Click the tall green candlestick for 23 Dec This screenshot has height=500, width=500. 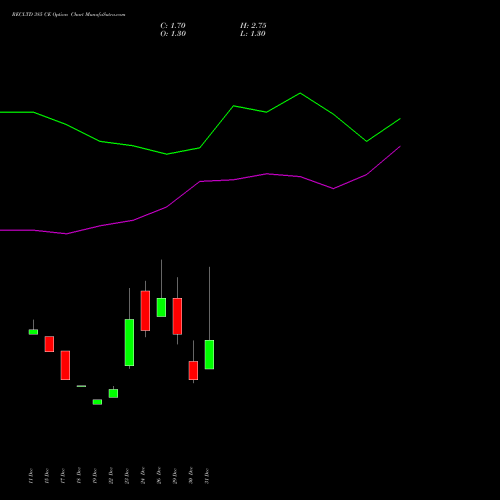click(129, 343)
